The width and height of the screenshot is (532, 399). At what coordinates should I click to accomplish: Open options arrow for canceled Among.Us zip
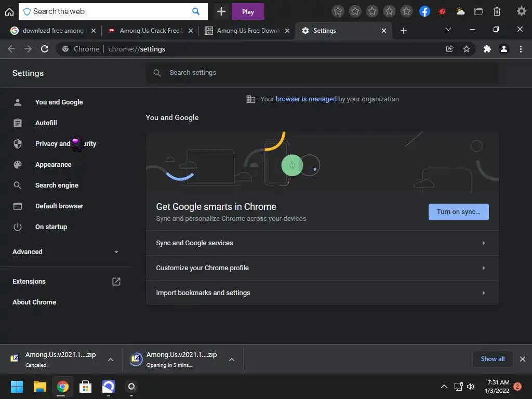point(110,360)
